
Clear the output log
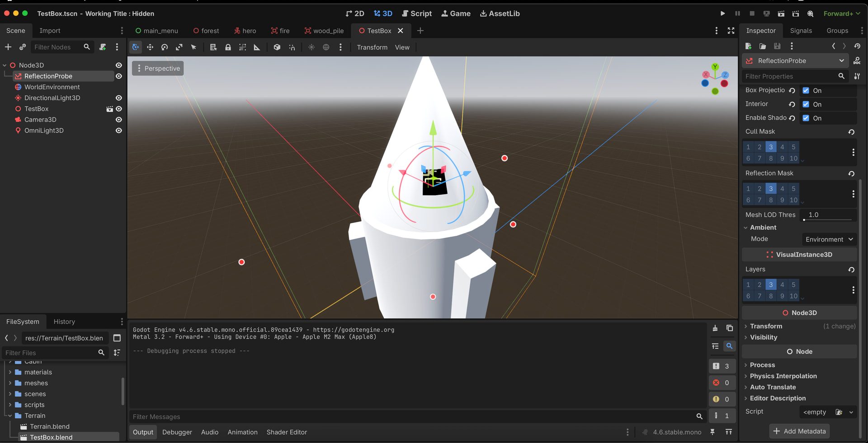pyautogui.click(x=715, y=328)
